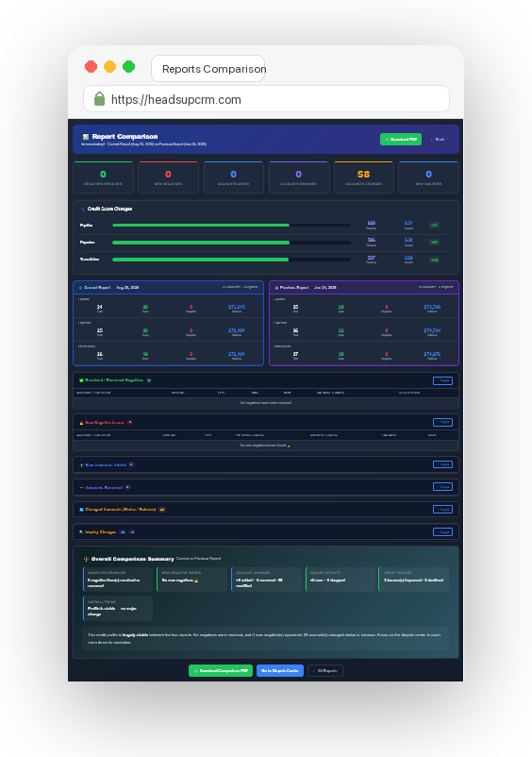The height and width of the screenshot is (757, 532).
Task: Click the Accounts Removed heading
Action: tap(104, 487)
